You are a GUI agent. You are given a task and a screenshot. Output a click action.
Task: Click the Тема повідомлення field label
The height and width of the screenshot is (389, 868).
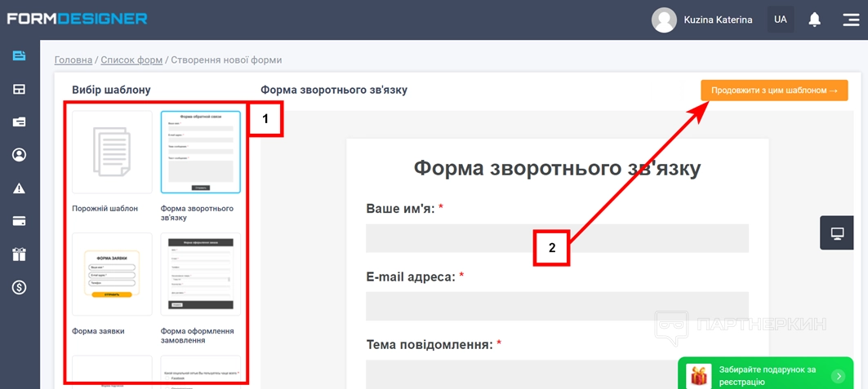point(429,345)
